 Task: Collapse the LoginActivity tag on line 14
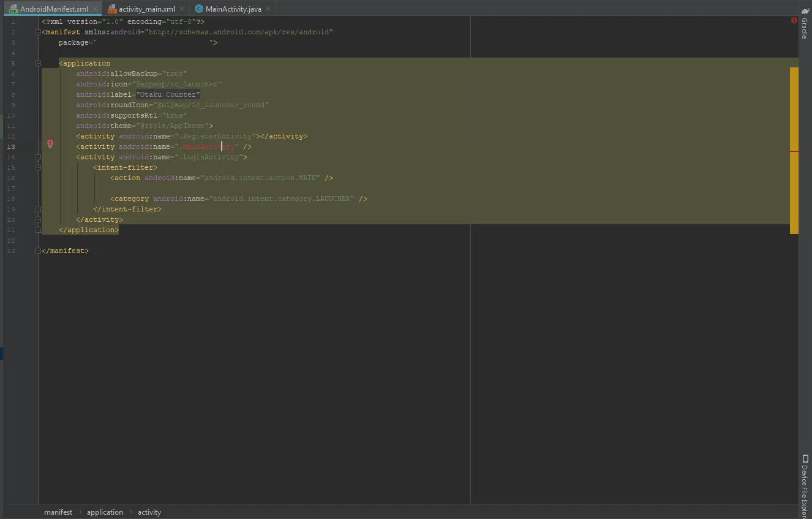(38, 157)
